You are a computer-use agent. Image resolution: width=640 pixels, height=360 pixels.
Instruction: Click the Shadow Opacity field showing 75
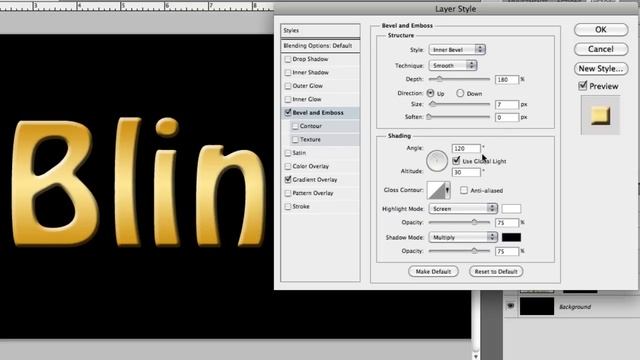507,251
